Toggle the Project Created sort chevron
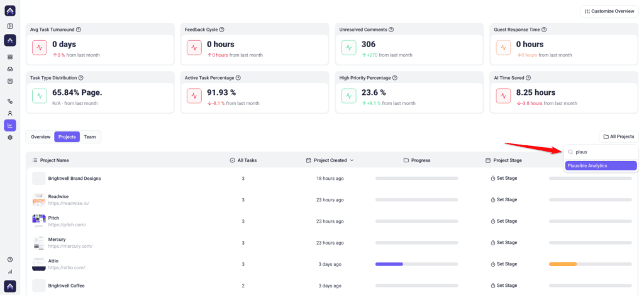Image resolution: width=644 pixels, height=295 pixels. pos(352,160)
